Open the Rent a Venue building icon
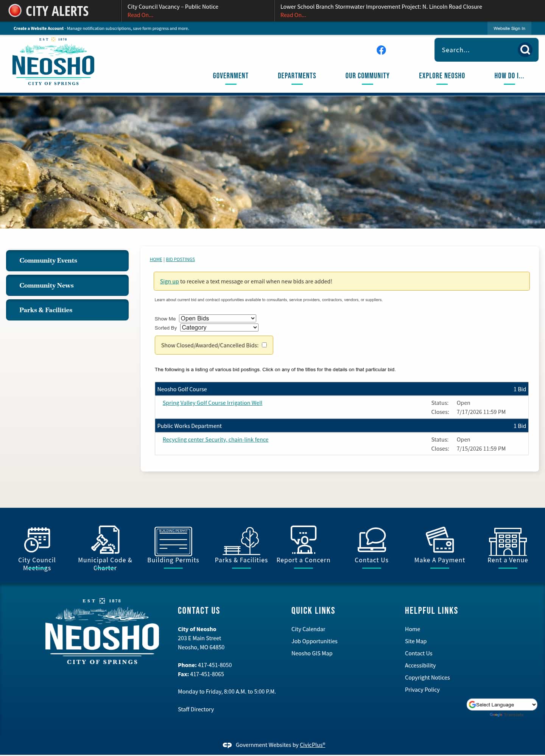The height and width of the screenshot is (756, 545). [x=508, y=541]
